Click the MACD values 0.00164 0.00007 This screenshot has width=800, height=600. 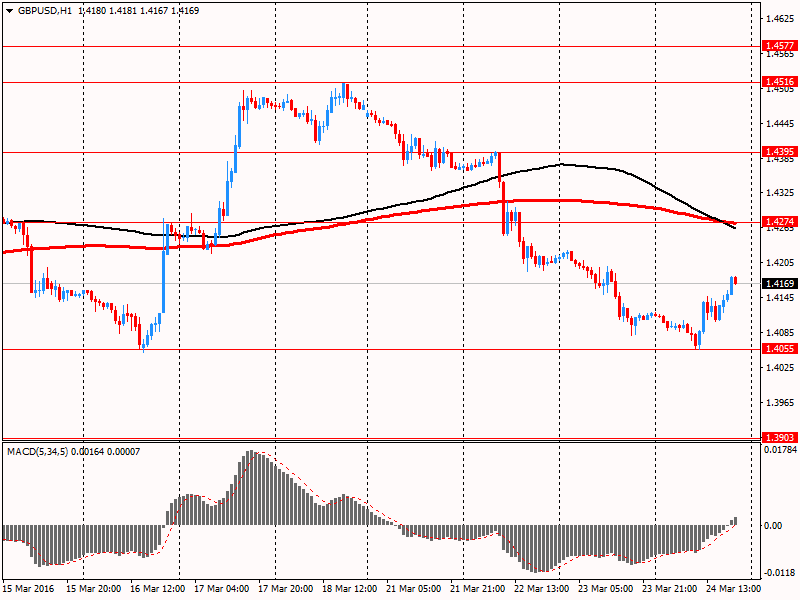pyautogui.click(x=106, y=452)
